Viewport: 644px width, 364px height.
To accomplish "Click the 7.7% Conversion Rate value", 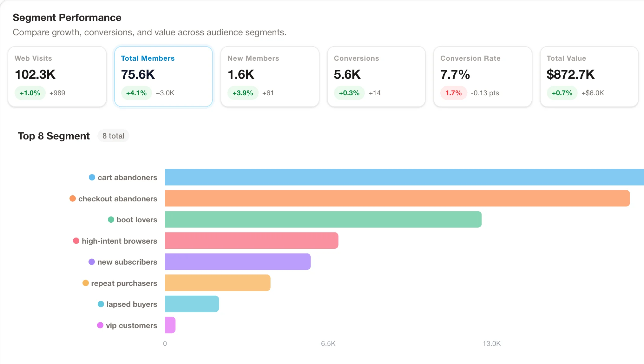I will pos(455,75).
